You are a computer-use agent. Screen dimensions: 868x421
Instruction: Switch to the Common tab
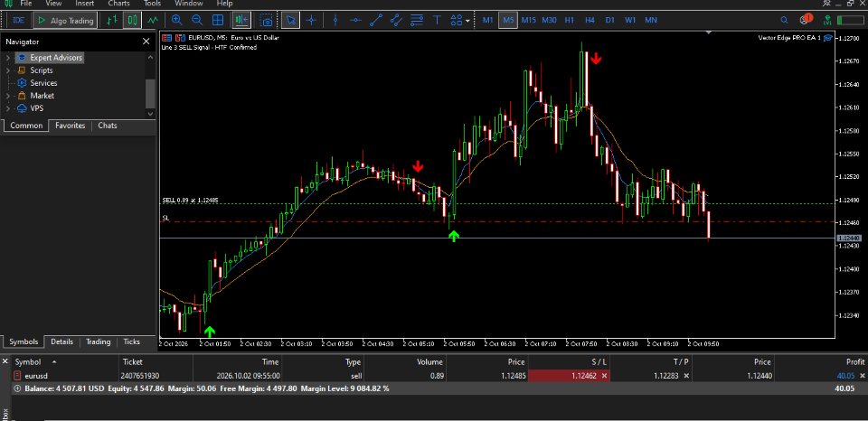(26, 126)
